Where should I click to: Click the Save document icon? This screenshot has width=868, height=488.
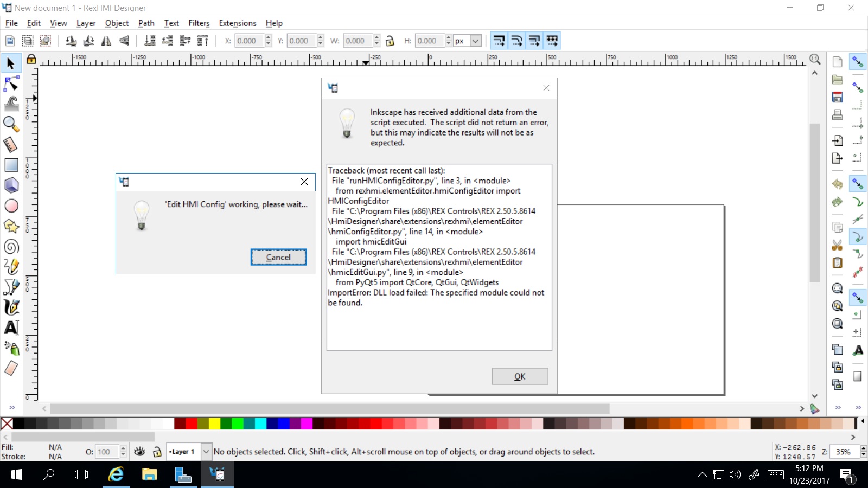(838, 97)
